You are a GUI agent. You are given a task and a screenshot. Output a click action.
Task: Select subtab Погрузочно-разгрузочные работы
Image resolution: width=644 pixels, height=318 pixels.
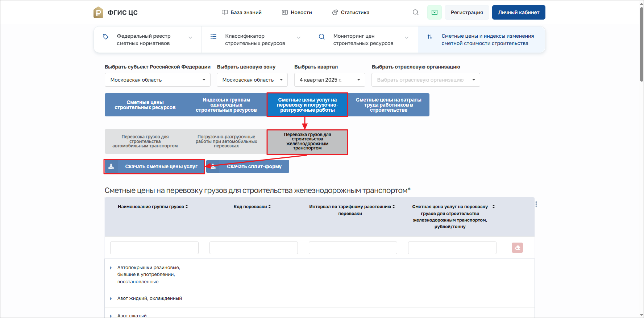click(x=226, y=141)
